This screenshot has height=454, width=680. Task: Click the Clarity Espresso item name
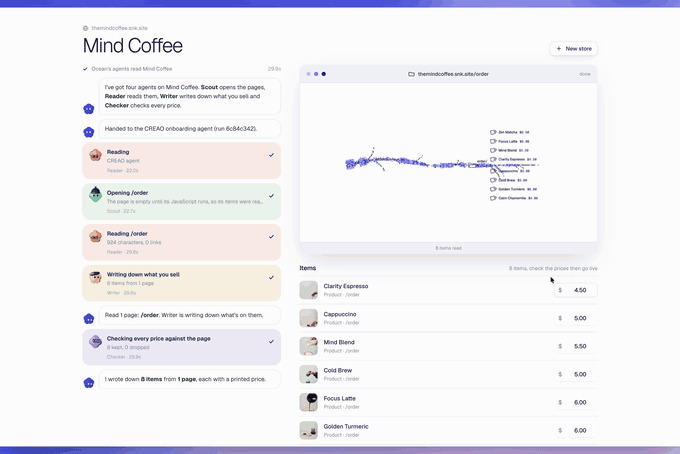[x=346, y=286]
